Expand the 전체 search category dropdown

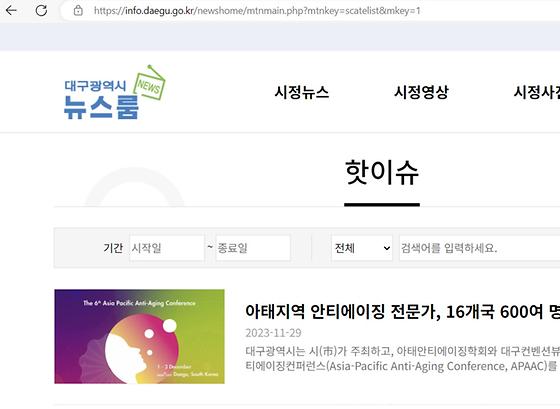[362, 248]
